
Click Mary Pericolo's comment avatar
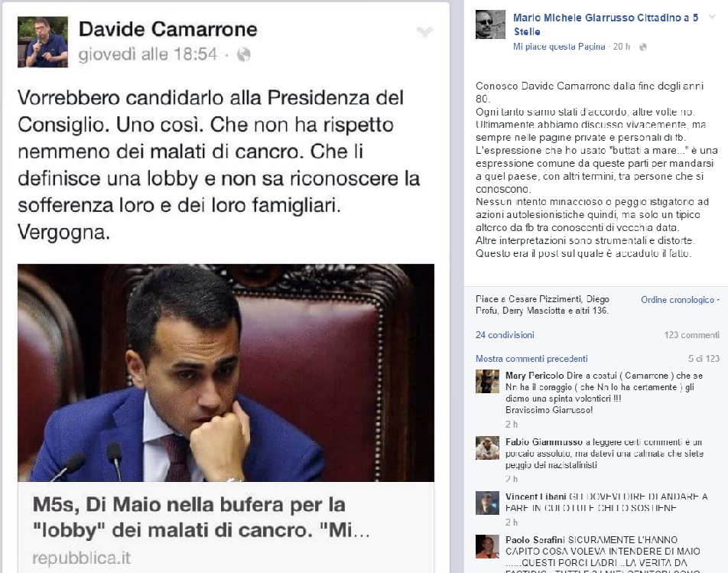[488, 381]
